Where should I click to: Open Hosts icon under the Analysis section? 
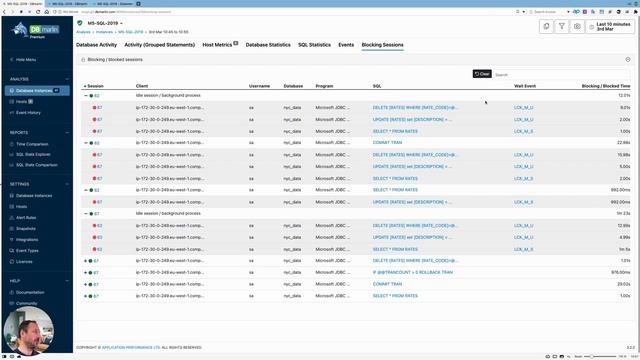pos(11,102)
